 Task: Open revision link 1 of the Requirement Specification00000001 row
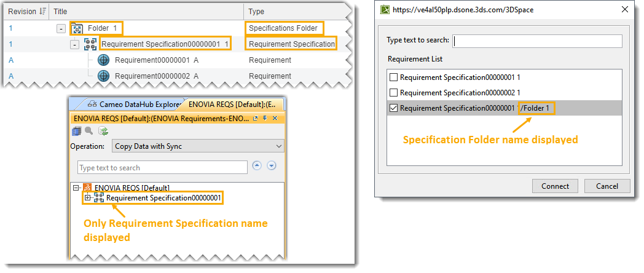tap(10, 44)
